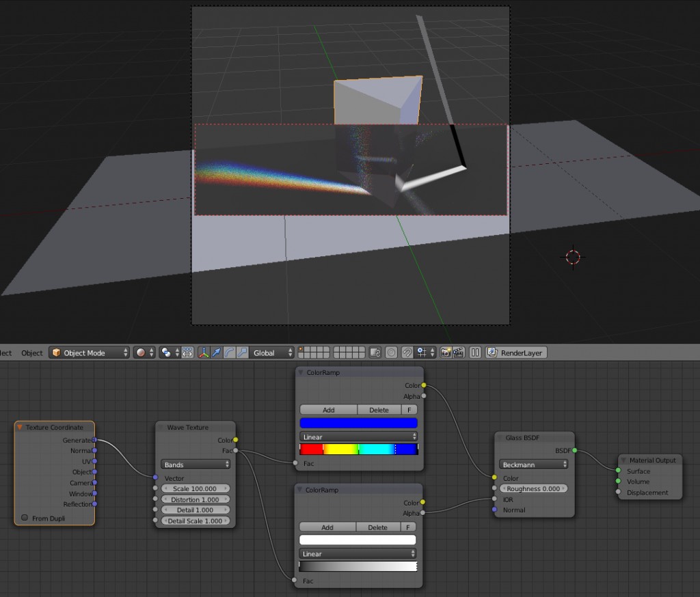Adjust the Roughness slider on Glass BSDF
Screen dimensions: 700x597
coord(534,488)
